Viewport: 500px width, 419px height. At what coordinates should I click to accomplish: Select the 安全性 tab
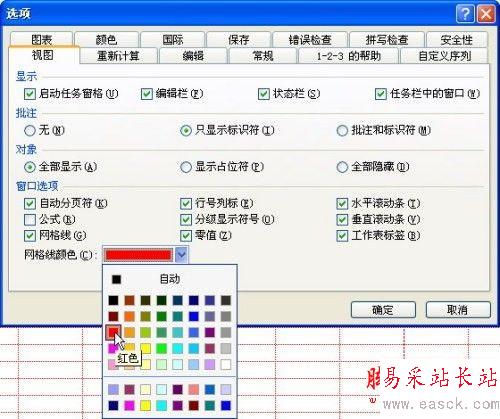tap(456, 40)
